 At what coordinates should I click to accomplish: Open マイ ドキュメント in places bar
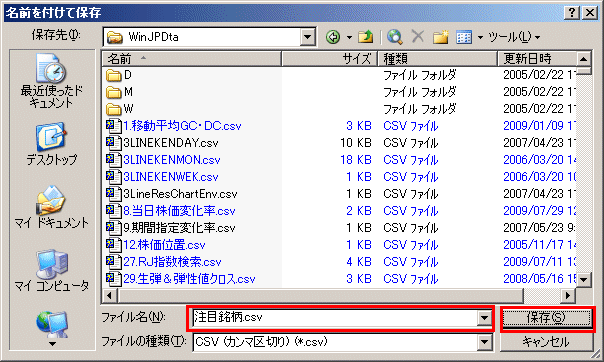pos(52,207)
